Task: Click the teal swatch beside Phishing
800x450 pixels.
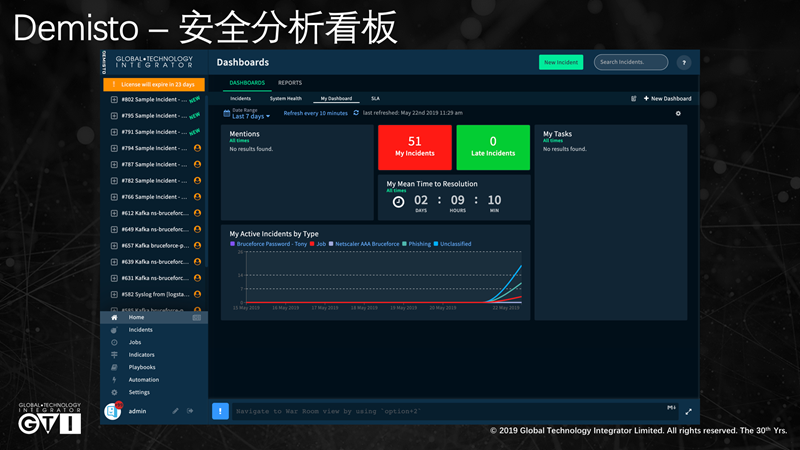Action: (x=405, y=244)
